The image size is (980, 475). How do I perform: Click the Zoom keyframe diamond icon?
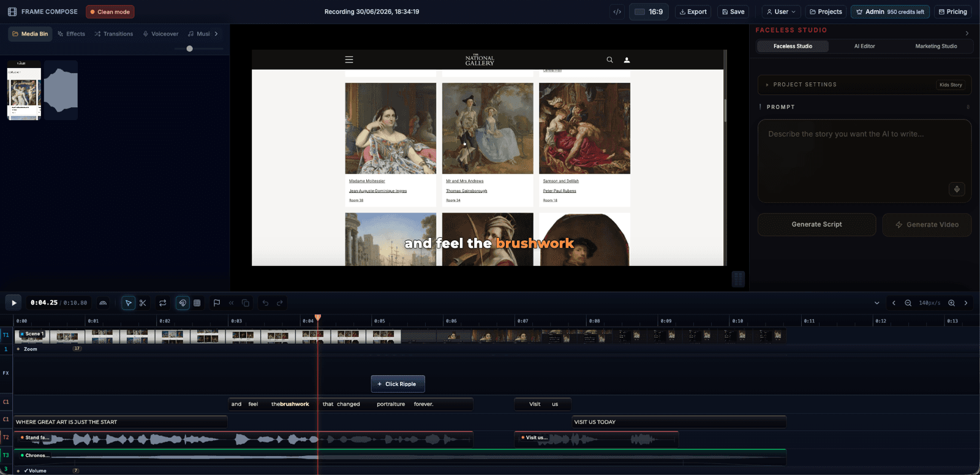18,349
